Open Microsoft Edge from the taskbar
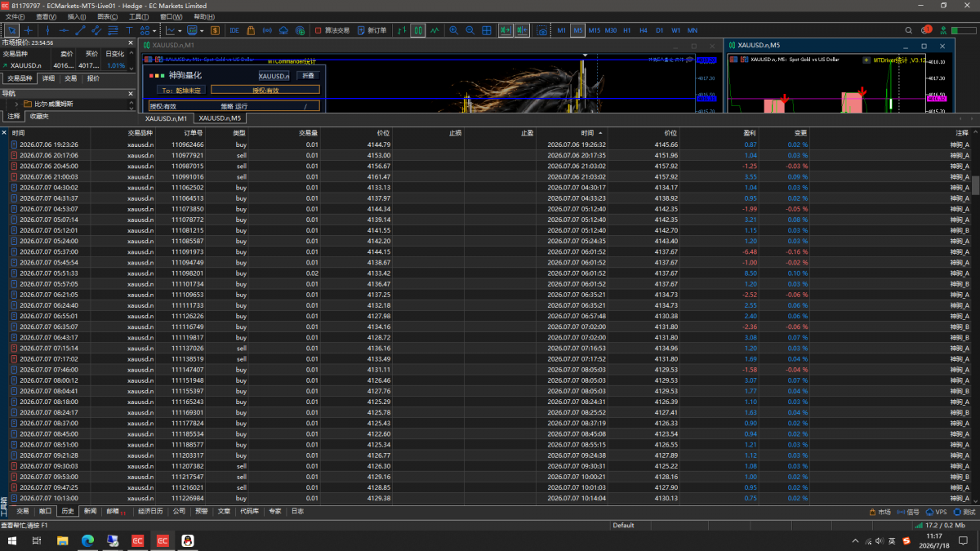The image size is (980, 551). point(87,540)
